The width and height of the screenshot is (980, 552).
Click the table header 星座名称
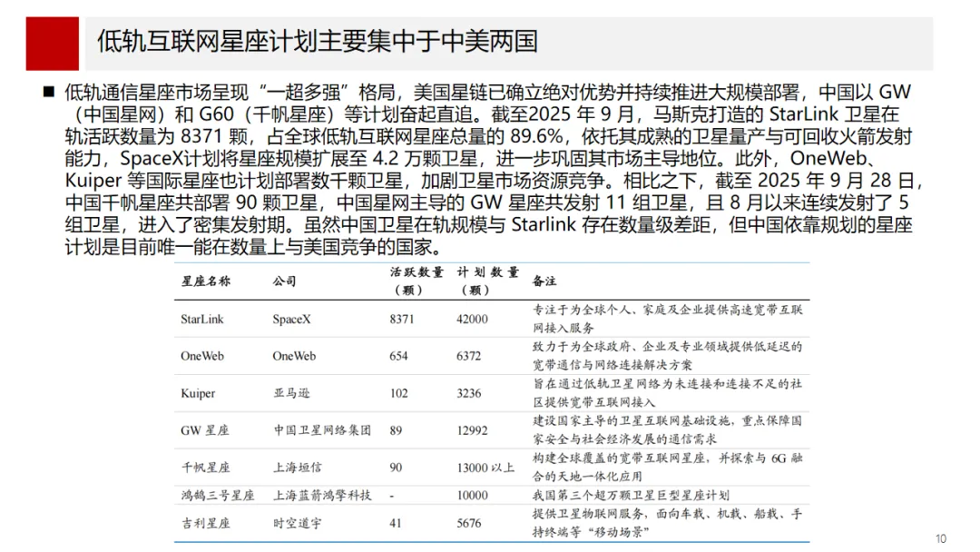[x=206, y=281]
